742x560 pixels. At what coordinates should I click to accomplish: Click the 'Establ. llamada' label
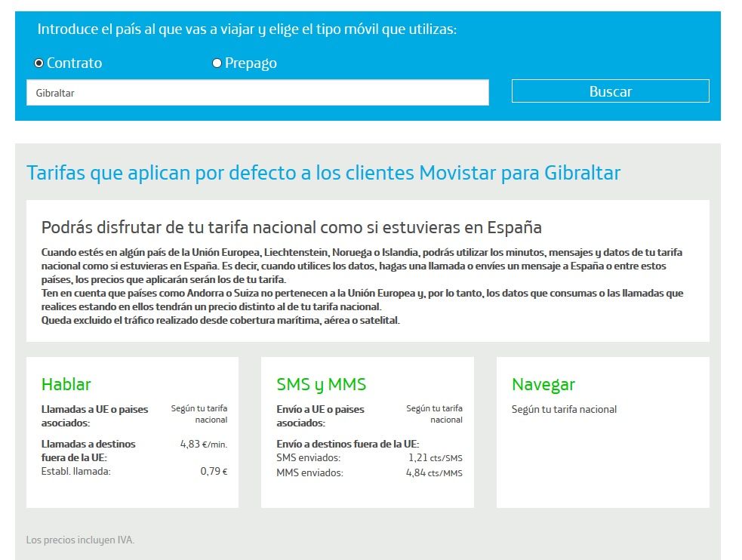point(76,472)
